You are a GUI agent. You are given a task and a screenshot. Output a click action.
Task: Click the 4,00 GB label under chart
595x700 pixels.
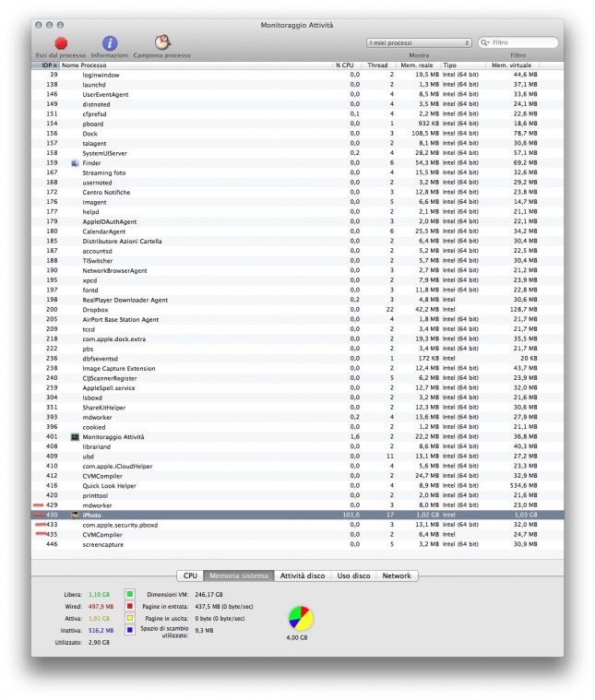(297, 638)
